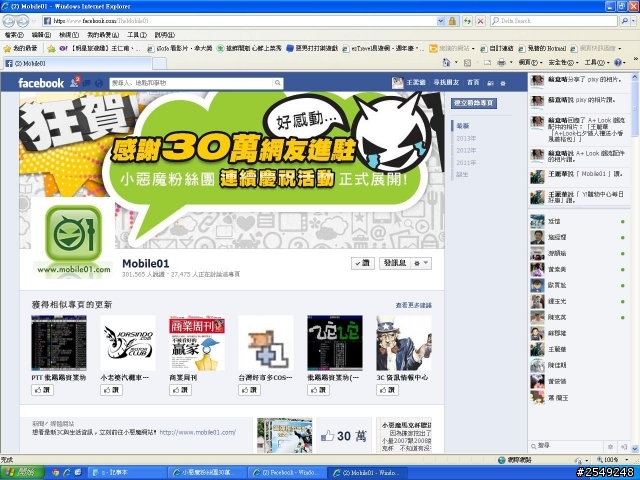Like the 台灣好市多 suggested page

click(x=249, y=390)
